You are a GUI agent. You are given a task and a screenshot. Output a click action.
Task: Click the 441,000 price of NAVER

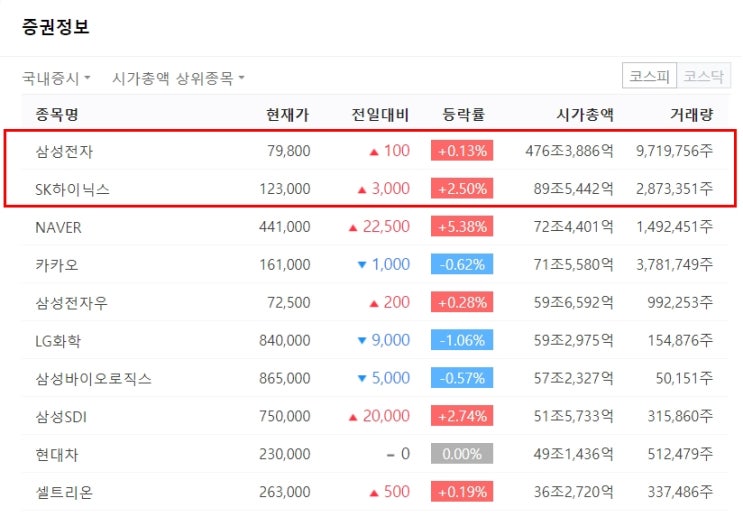[x=285, y=227]
